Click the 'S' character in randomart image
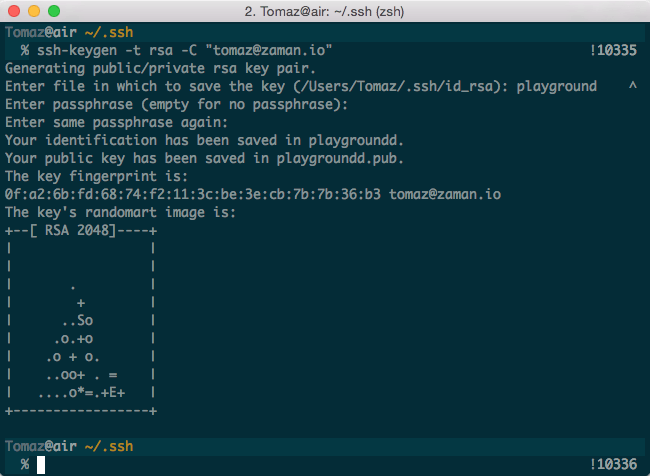The image size is (650, 476). (81, 320)
